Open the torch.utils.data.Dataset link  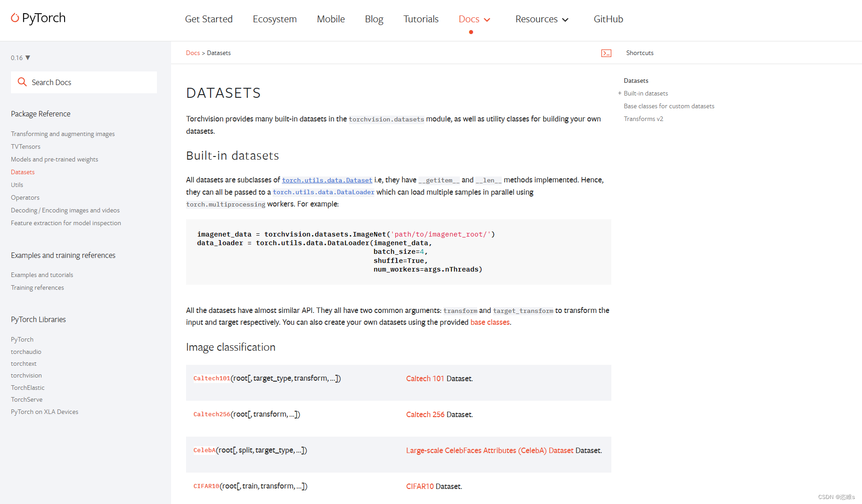click(x=327, y=180)
